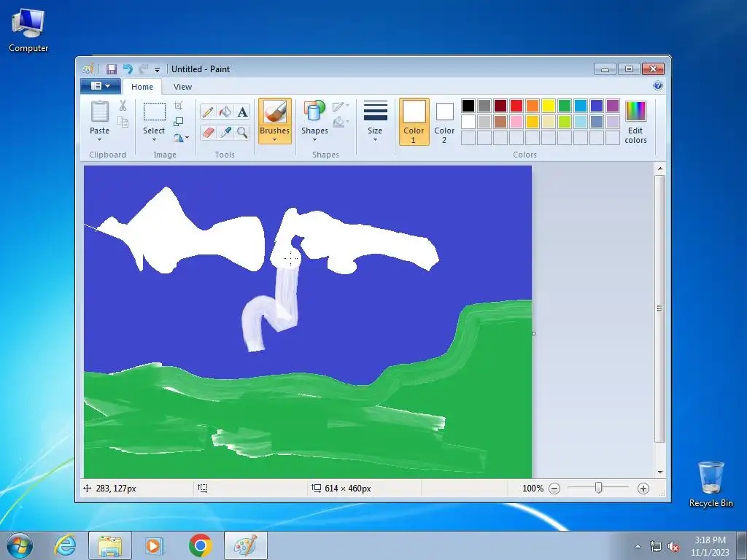Viewport: 747px width, 560px height.
Task: Click the muted volume tray icon
Action: pos(673,547)
